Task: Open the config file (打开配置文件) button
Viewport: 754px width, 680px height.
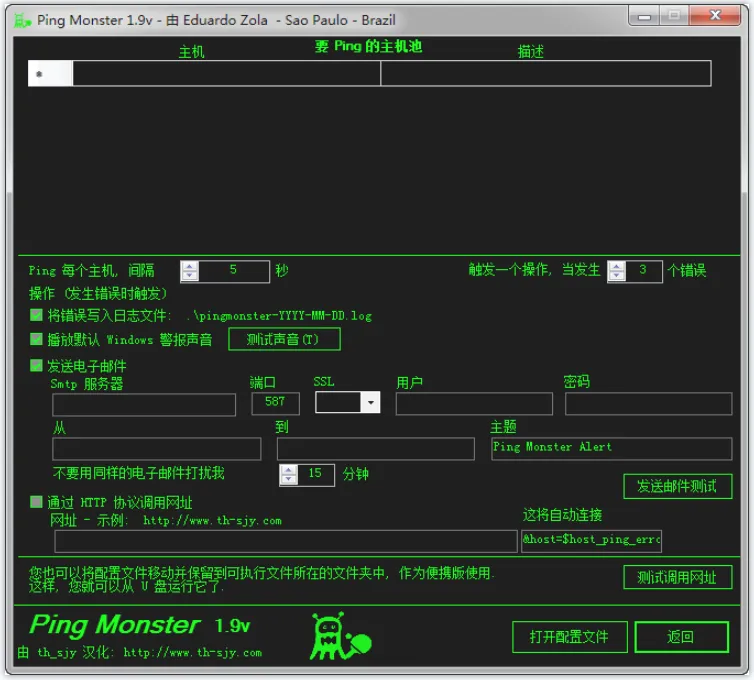Action: coord(569,637)
